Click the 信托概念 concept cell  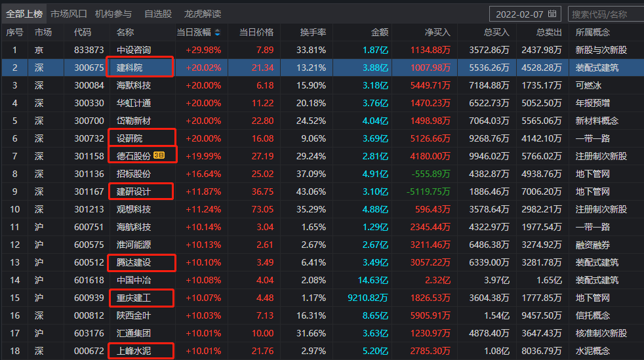tap(593, 315)
